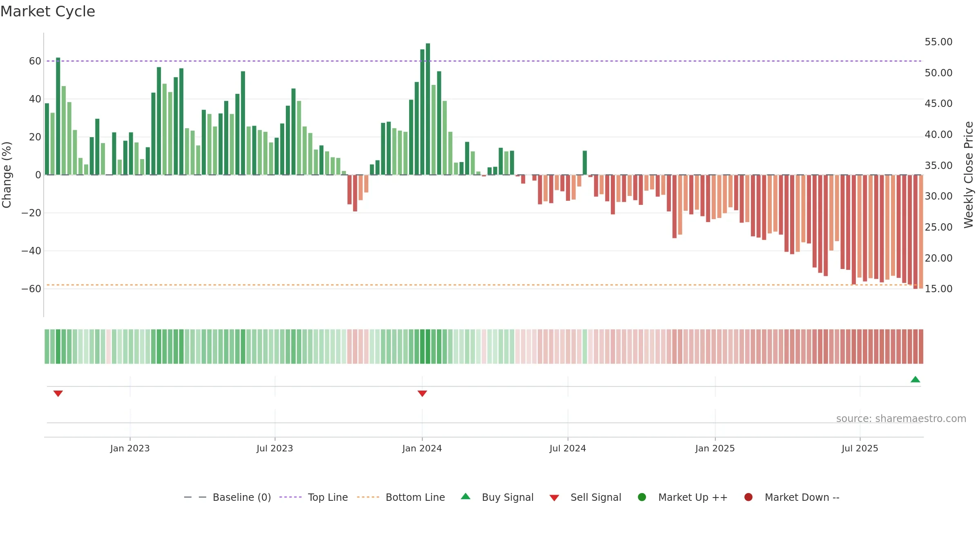Click the 35.00 price tick label
The image size is (980, 551).
pyautogui.click(x=938, y=165)
